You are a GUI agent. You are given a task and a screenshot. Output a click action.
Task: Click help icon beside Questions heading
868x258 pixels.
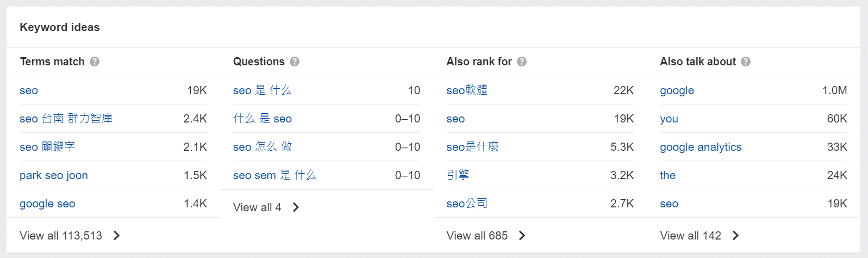point(295,62)
